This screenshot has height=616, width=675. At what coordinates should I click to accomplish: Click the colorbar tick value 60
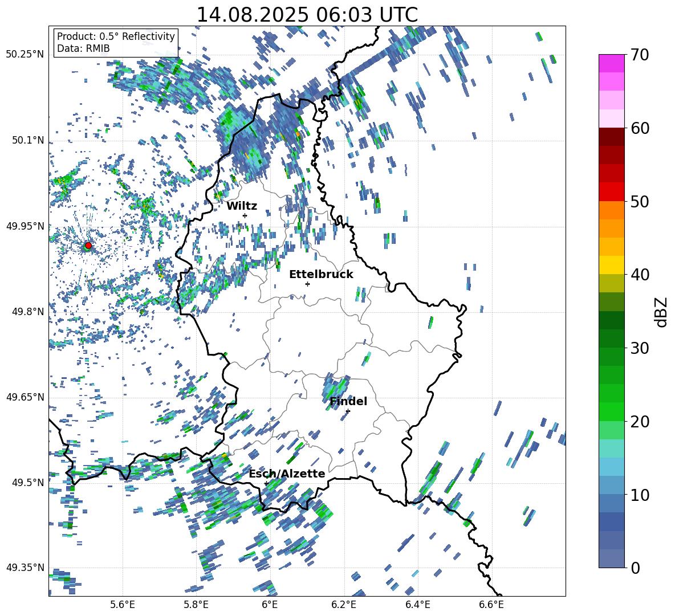click(x=640, y=128)
